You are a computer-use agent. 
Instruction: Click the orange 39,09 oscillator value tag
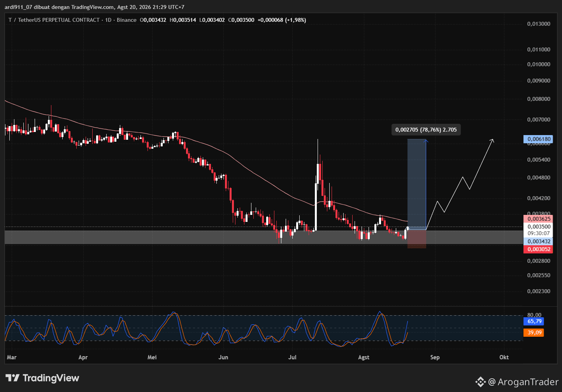click(534, 332)
